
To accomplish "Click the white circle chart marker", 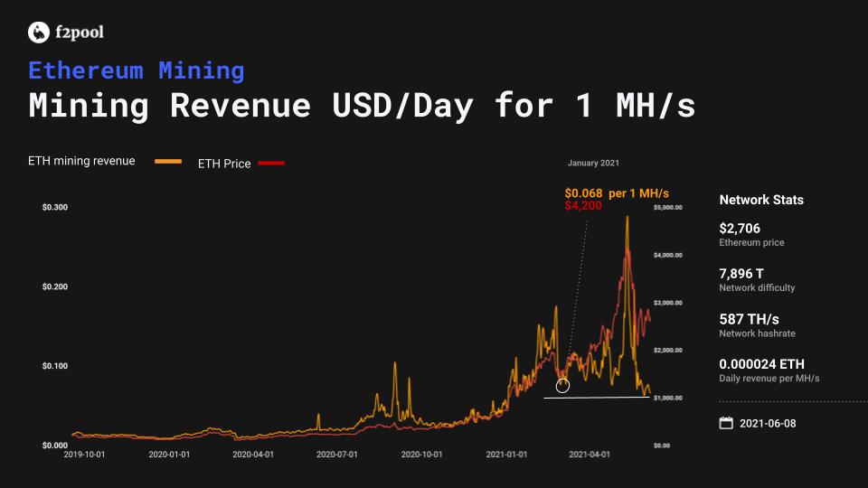I will tap(562, 386).
